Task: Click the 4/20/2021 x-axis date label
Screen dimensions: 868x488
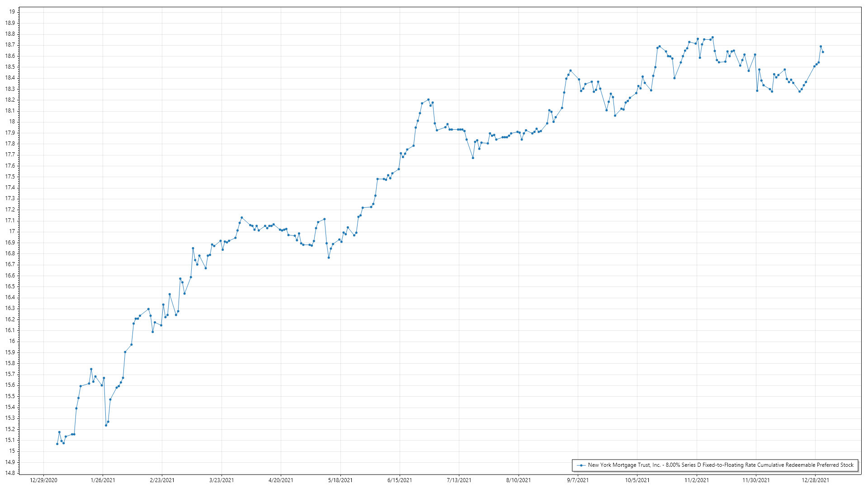Action: click(x=281, y=480)
